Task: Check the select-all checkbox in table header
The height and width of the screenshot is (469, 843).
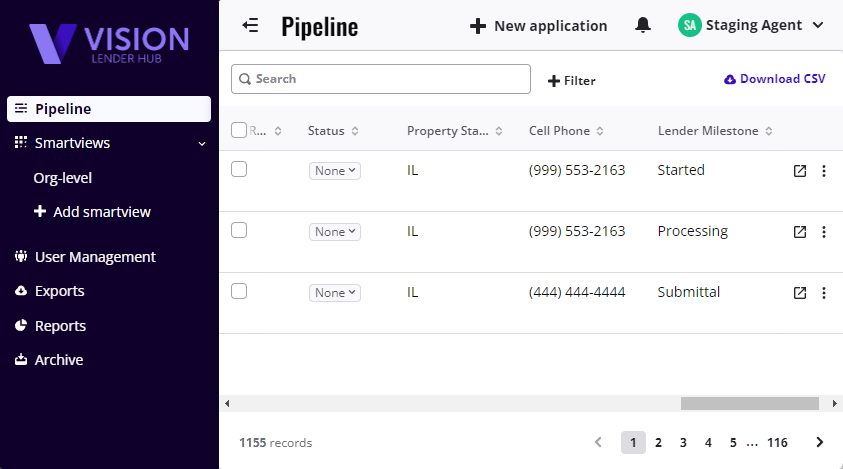Action: tap(239, 130)
